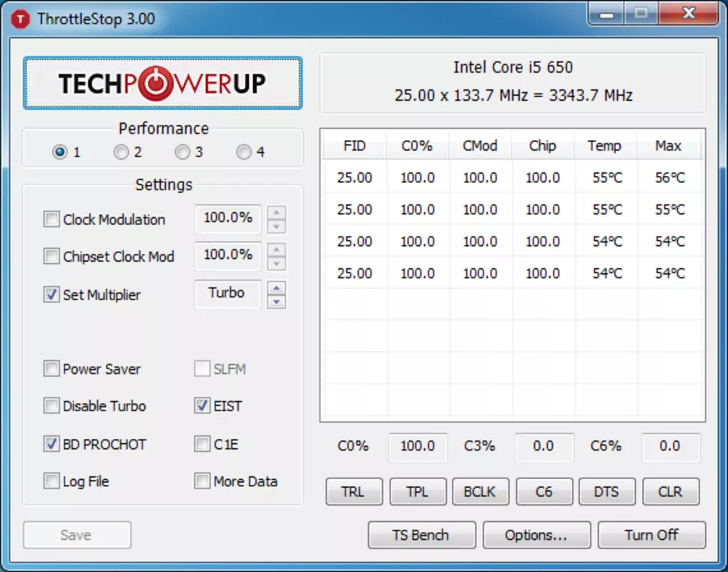Enable the C1E checkbox
The image size is (728, 572).
coord(202,444)
